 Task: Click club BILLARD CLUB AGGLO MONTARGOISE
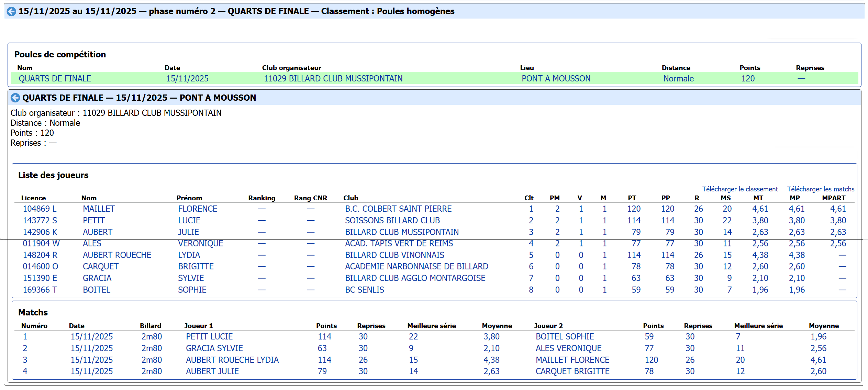415,278
